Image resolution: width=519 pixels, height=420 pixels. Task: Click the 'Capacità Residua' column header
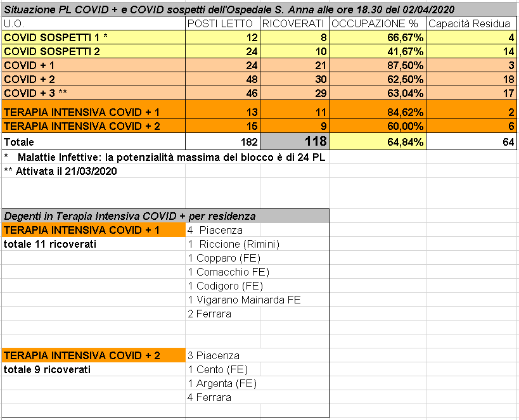[x=470, y=23]
